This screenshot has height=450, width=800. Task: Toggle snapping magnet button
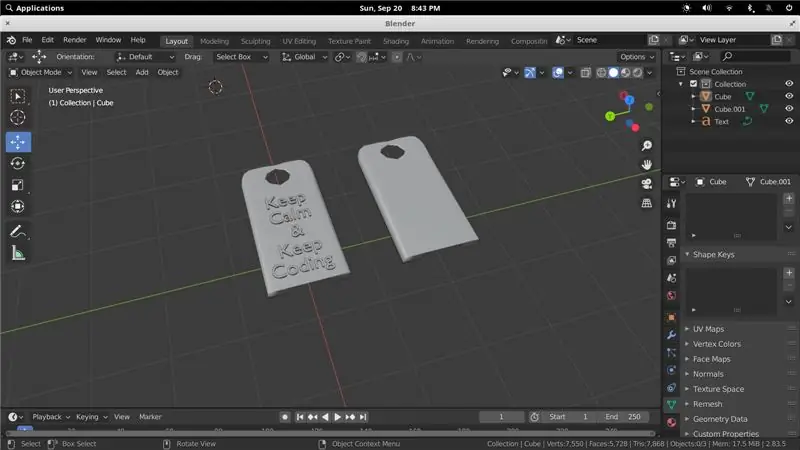(361, 57)
